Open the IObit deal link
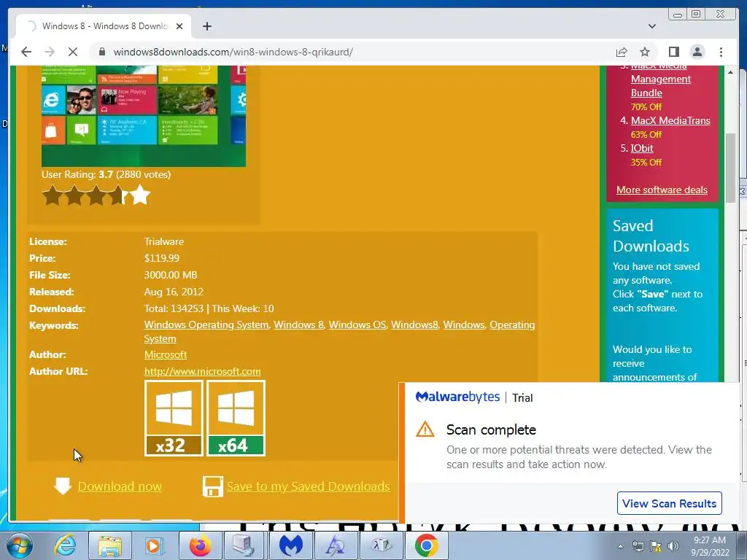This screenshot has height=560, width=747. point(642,148)
